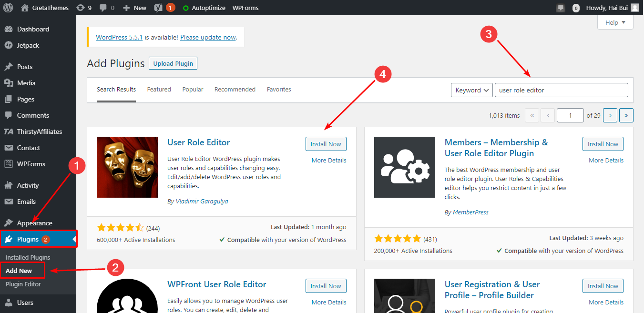644x313 pixels.
Task: Install WPFront User Role Editor
Action: coord(326,286)
